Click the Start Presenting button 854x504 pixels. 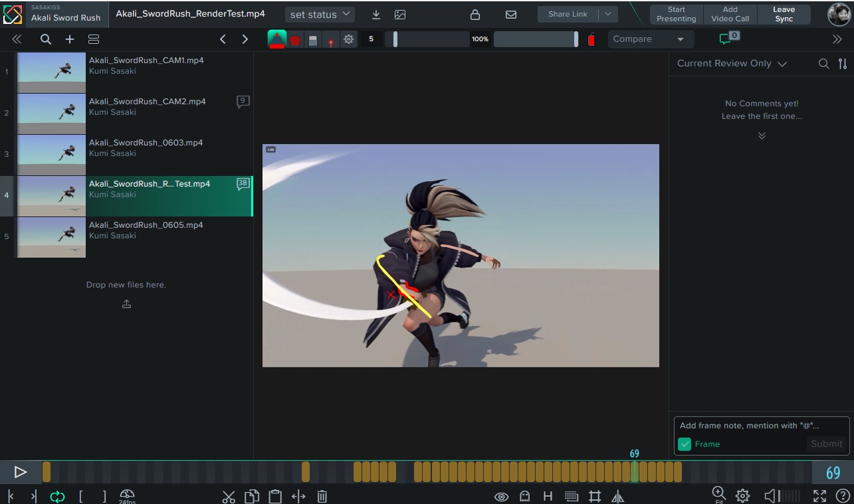(677, 15)
